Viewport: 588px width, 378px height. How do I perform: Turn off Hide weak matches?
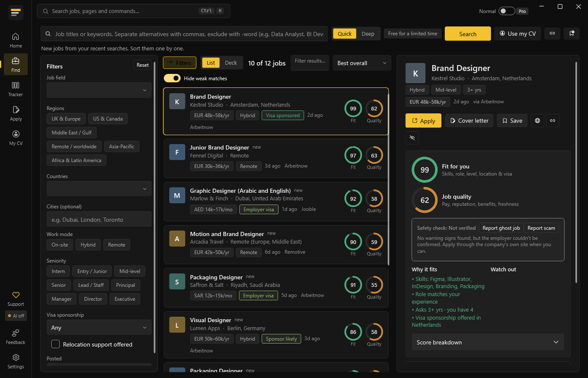[172, 78]
